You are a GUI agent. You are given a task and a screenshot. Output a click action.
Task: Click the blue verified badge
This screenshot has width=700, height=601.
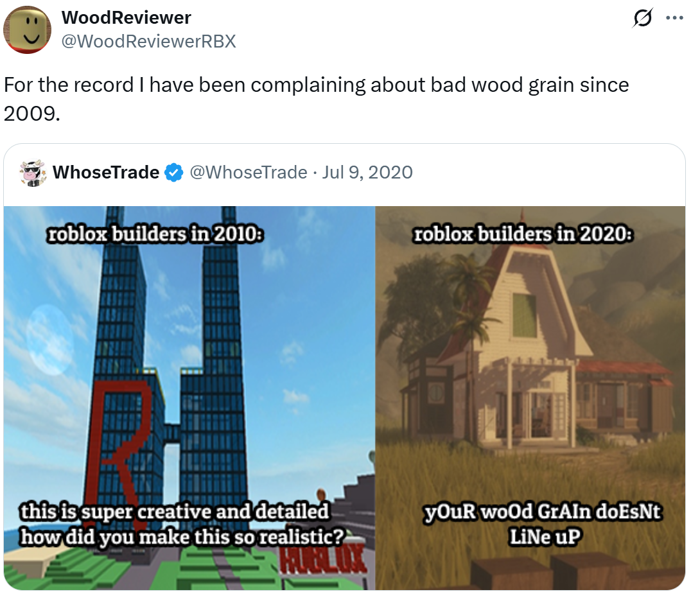click(173, 172)
